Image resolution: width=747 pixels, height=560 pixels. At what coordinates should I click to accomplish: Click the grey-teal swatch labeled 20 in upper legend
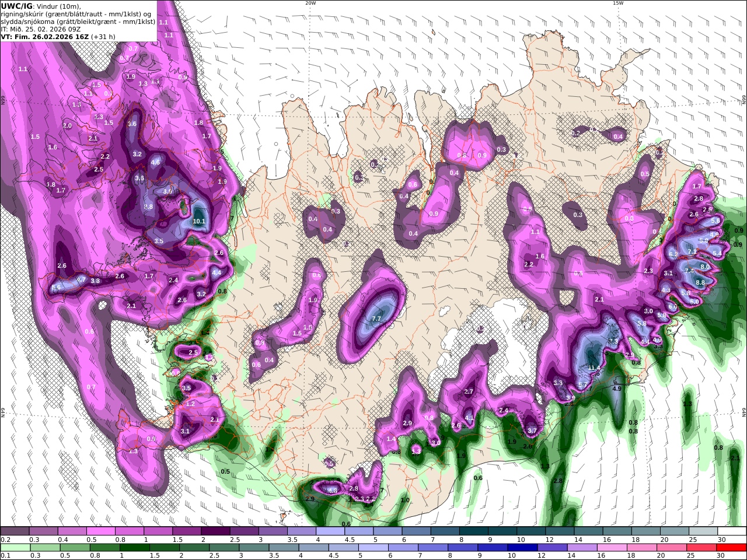click(x=674, y=531)
